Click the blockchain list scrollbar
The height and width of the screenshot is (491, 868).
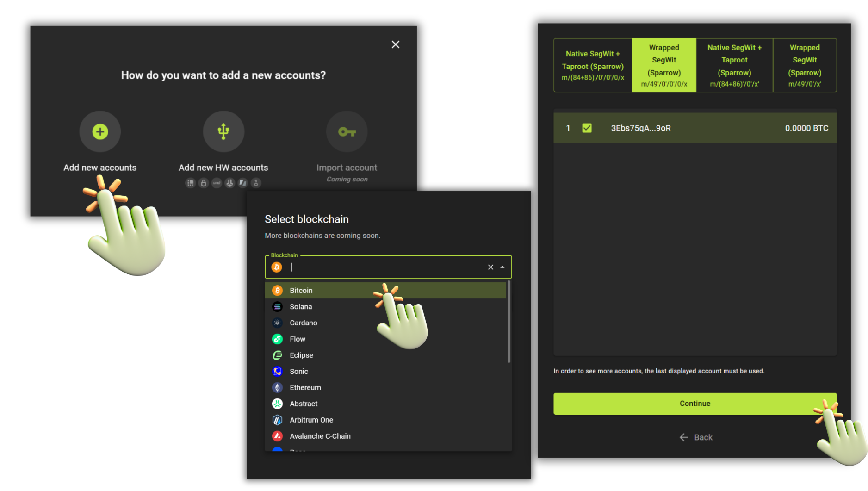click(x=509, y=322)
